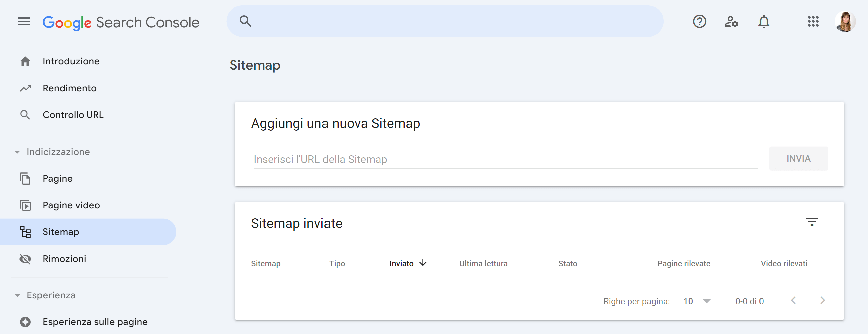Viewport: 868px width, 334px height.
Task: Open the Google apps grid
Action: coord(814,22)
